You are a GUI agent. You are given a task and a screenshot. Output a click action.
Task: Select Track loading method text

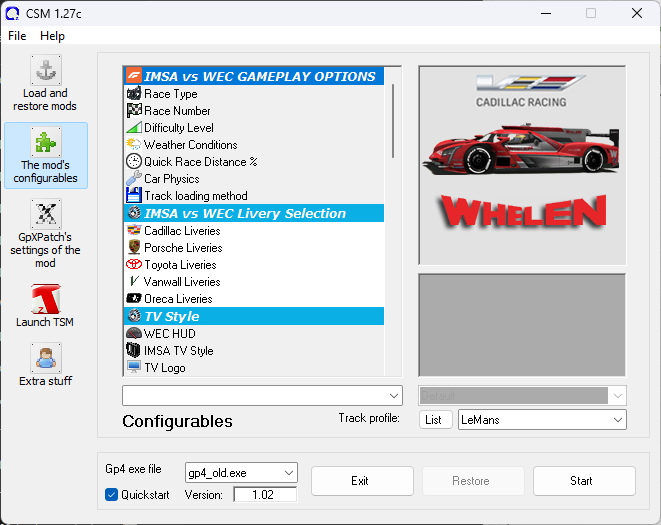pos(196,196)
